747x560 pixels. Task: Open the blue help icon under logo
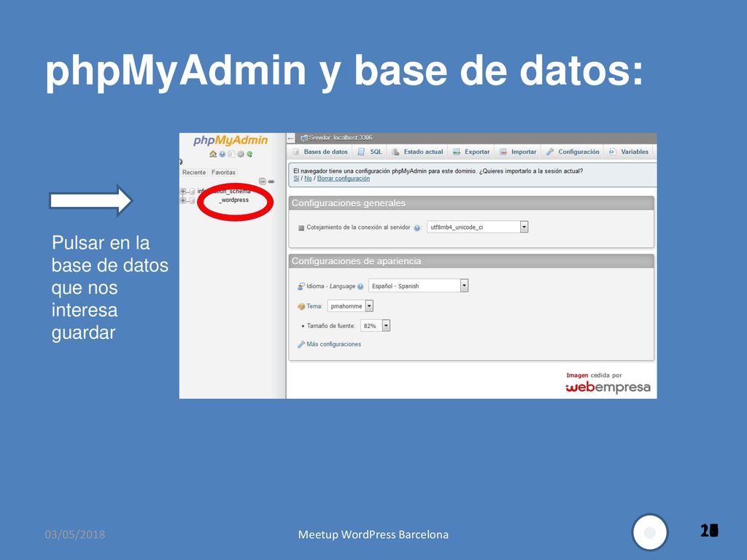222,154
